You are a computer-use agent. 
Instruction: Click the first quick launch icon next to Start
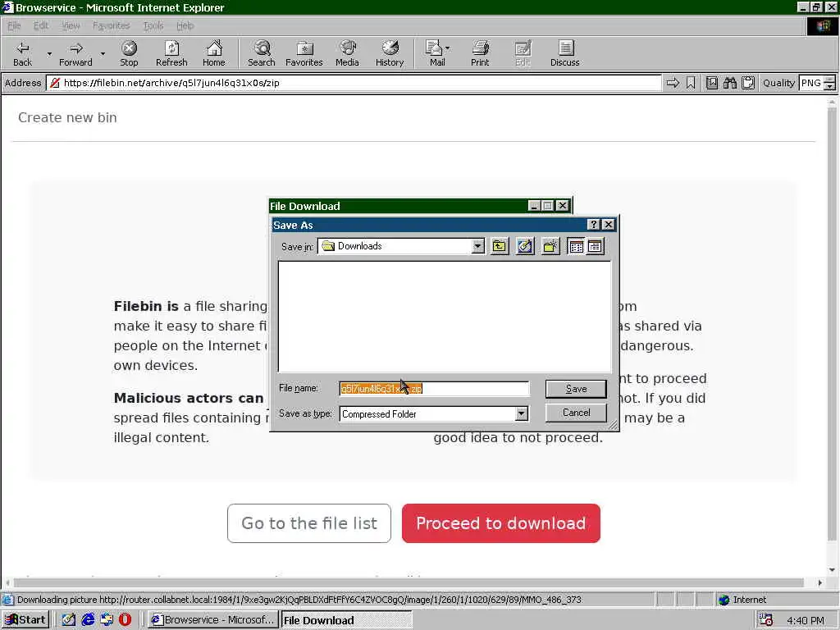click(69, 620)
